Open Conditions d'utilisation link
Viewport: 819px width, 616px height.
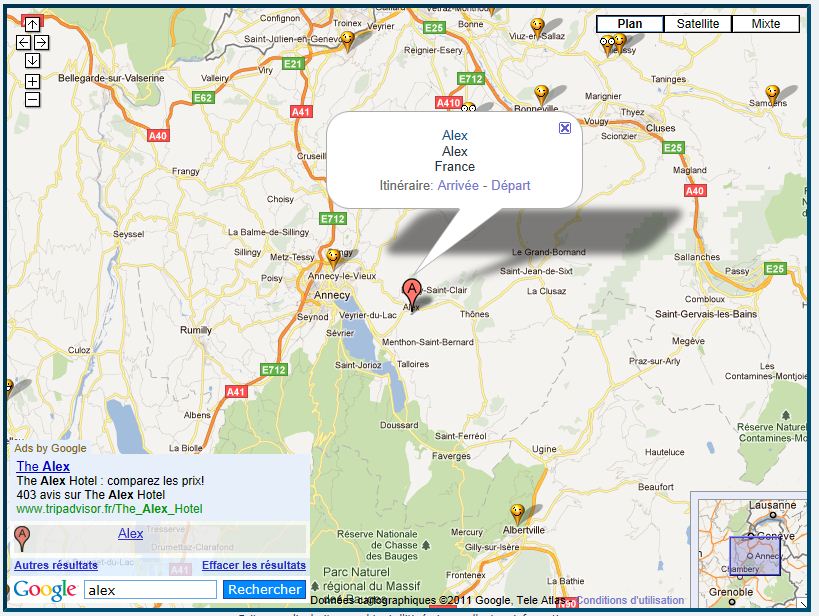coord(630,600)
